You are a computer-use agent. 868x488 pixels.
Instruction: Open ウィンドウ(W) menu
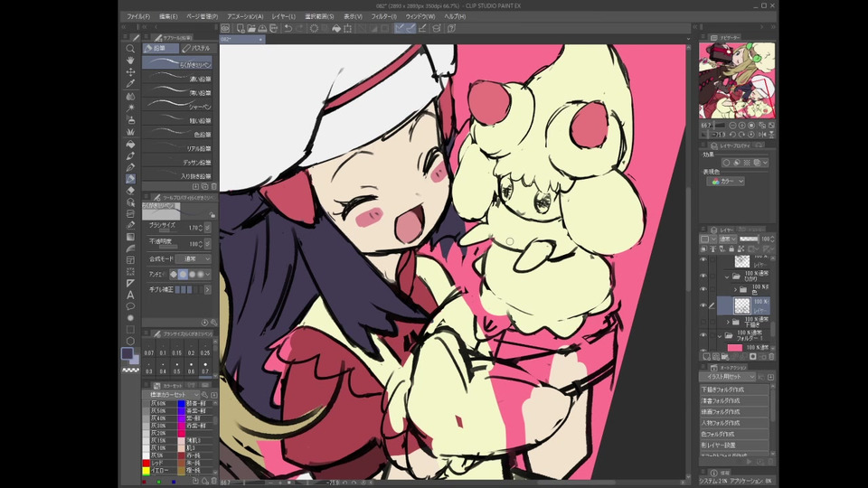click(x=420, y=16)
